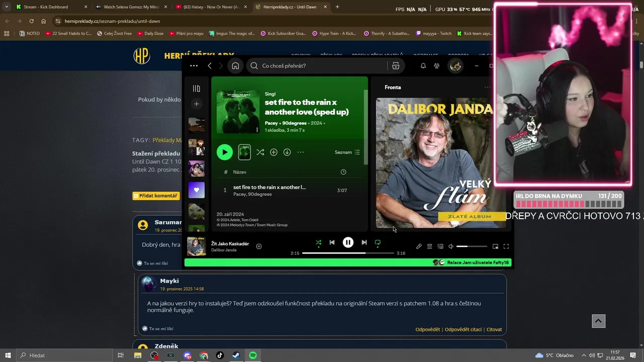Open Dalibor Janda Velký flám album art
The image size is (644, 362).
pos(440,163)
